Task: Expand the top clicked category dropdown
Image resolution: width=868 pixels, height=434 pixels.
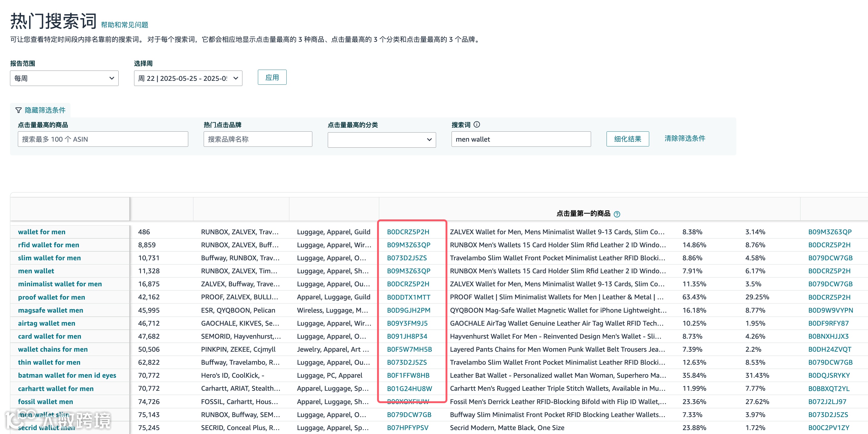Action: click(x=381, y=140)
